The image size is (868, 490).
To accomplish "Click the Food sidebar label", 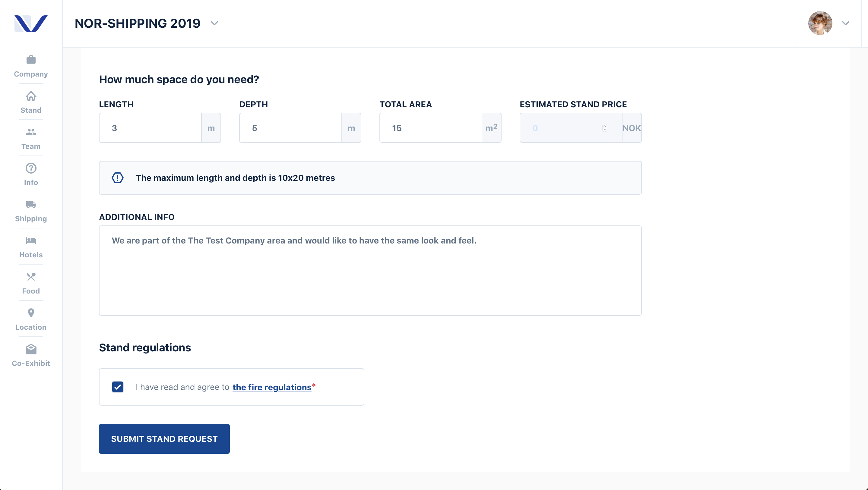I will coord(31,291).
